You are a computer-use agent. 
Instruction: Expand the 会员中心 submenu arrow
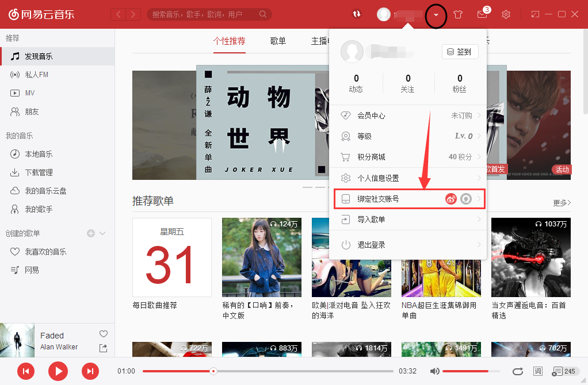[479, 115]
